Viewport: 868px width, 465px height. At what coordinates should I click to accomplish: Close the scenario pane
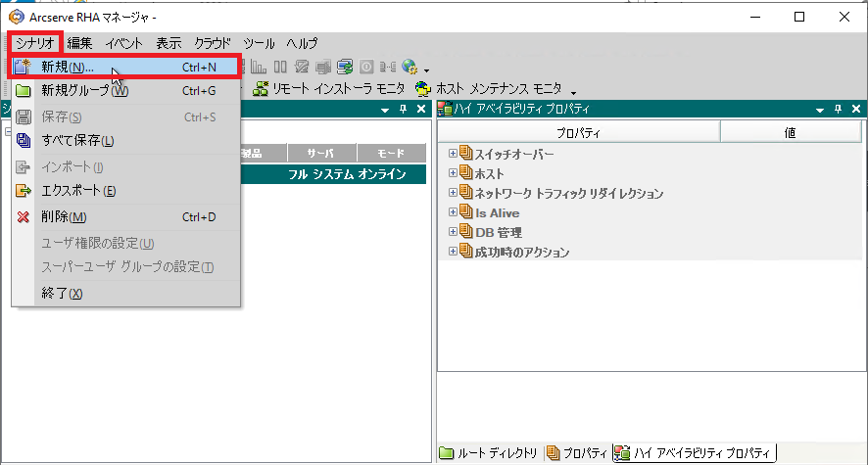tap(421, 109)
